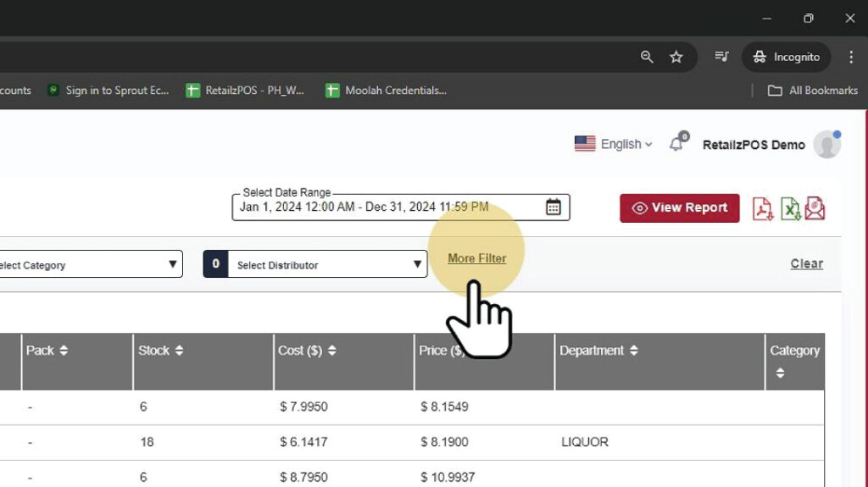Open the browser zoom magnifier icon
This screenshot has width=868, height=487.
tap(647, 57)
